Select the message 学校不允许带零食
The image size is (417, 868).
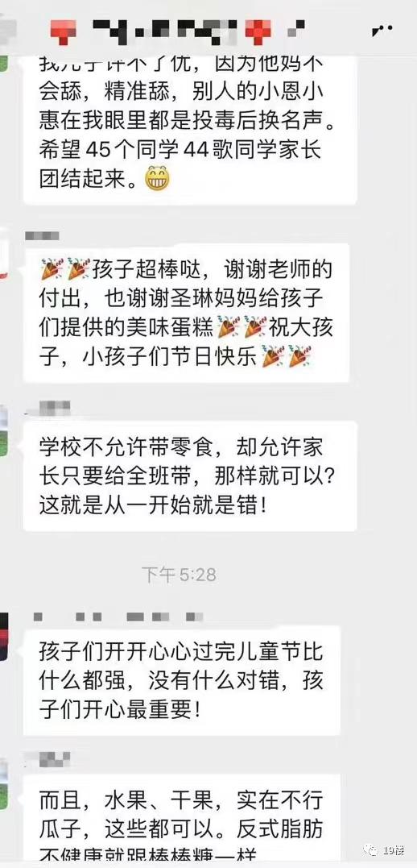189,476
